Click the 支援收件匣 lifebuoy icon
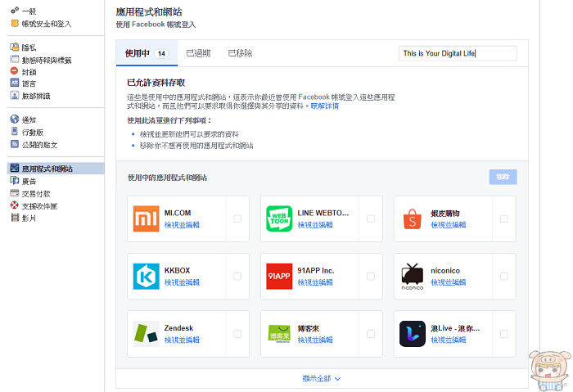The width and height of the screenshot is (573, 392). click(x=15, y=205)
